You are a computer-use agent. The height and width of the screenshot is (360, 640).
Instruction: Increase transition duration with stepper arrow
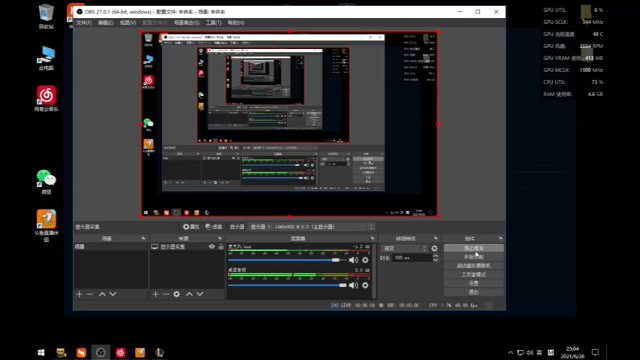436,256
